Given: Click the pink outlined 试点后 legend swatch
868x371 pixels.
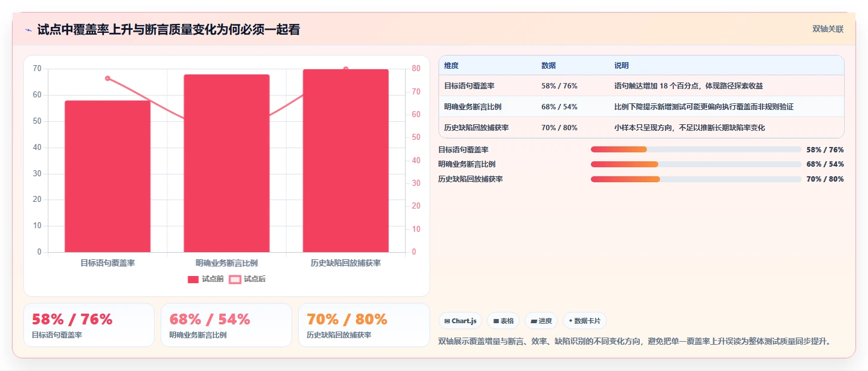Looking at the screenshot, I should pos(235,279).
